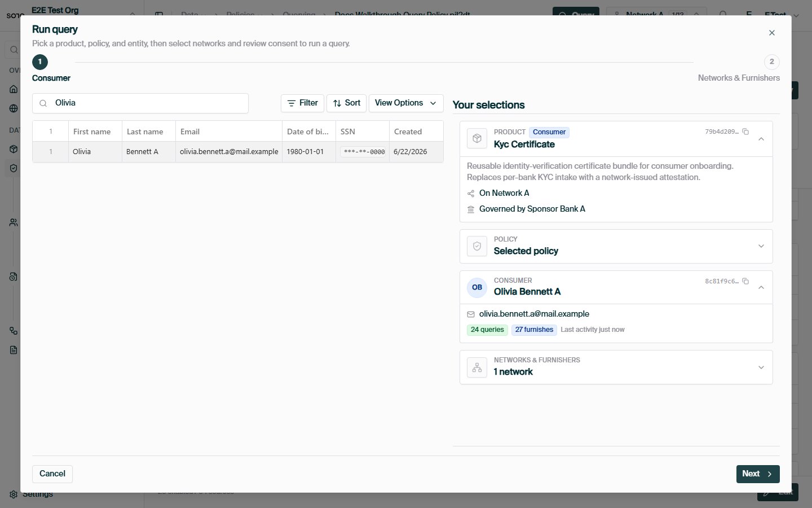
Task: Click the Created column header
Action: click(x=416, y=132)
